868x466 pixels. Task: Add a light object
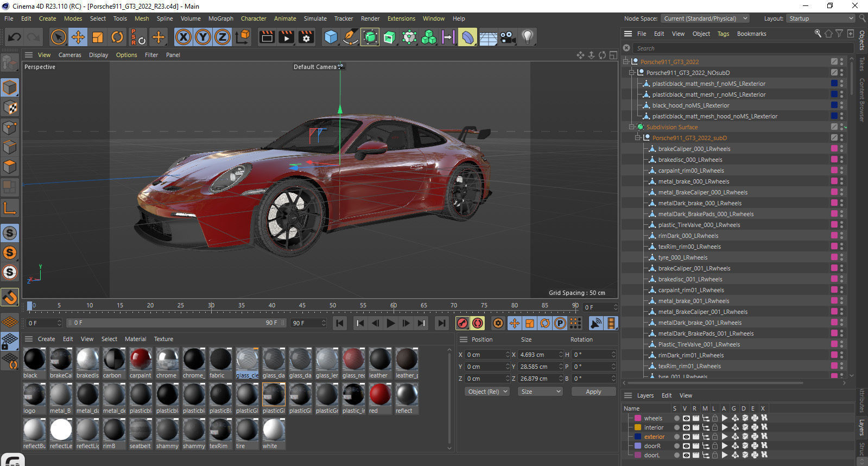[x=527, y=37]
